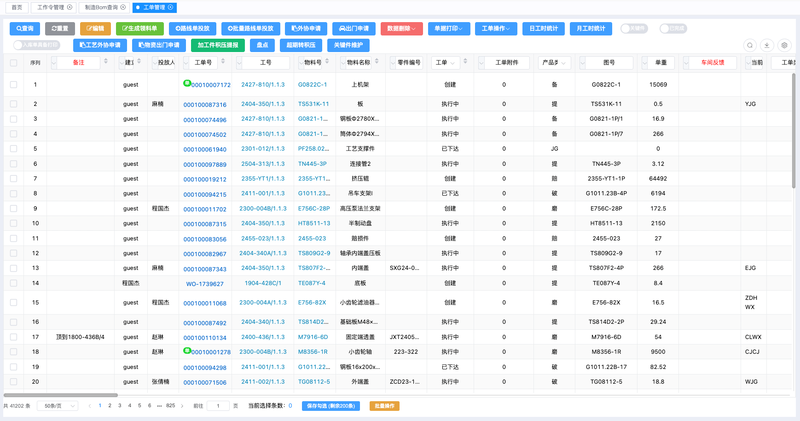Toggle the 已完成 switch
Screen dimensions: 800x421
pos(672,29)
